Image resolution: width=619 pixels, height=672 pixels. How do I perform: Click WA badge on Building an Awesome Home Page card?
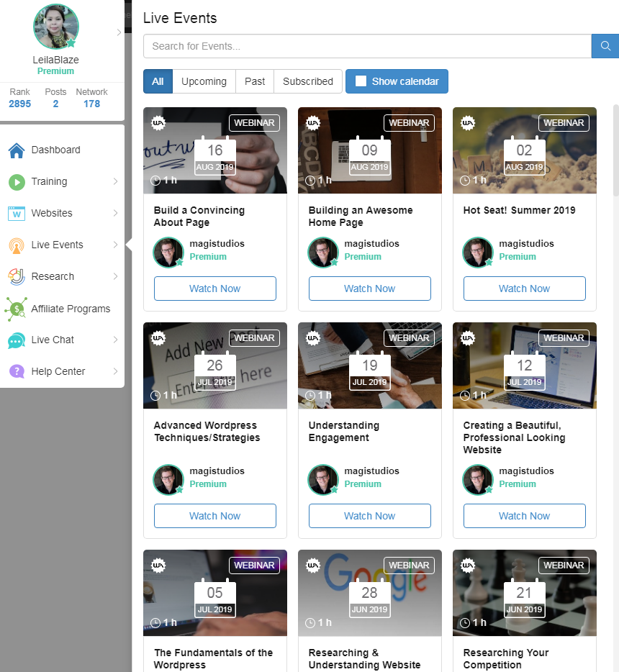tap(313, 123)
